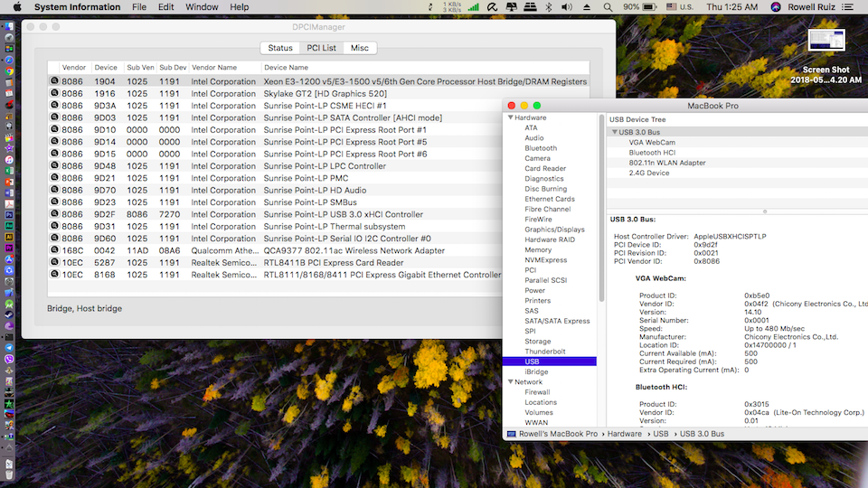Click the Bluetooth icon in the menu bar
868x488 pixels.
pyautogui.click(x=549, y=7)
